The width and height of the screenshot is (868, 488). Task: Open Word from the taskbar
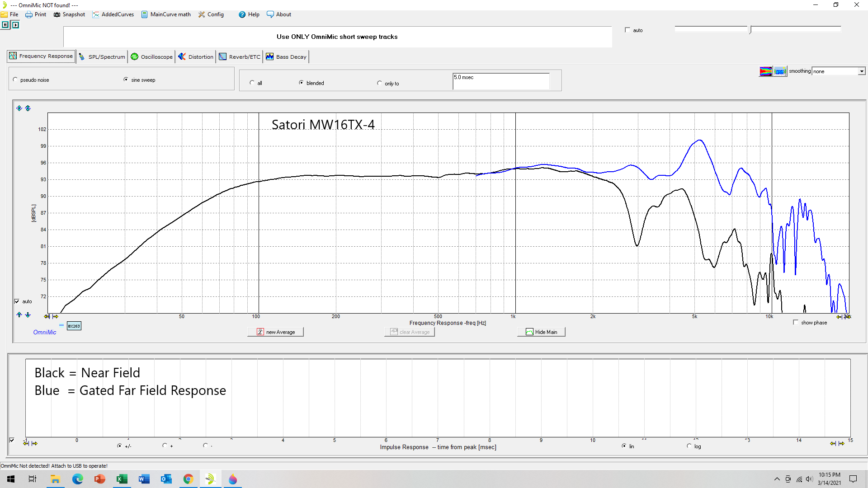144,479
